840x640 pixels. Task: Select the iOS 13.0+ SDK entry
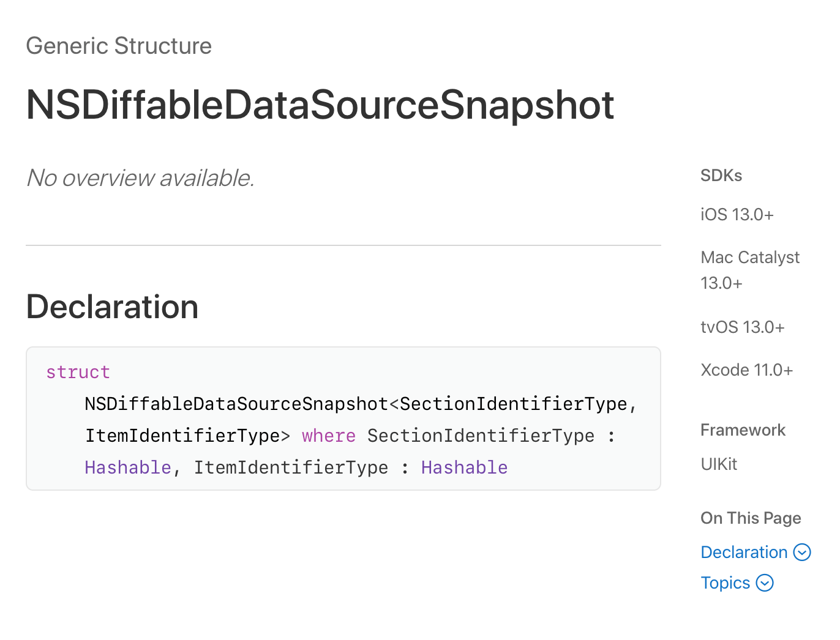click(737, 215)
